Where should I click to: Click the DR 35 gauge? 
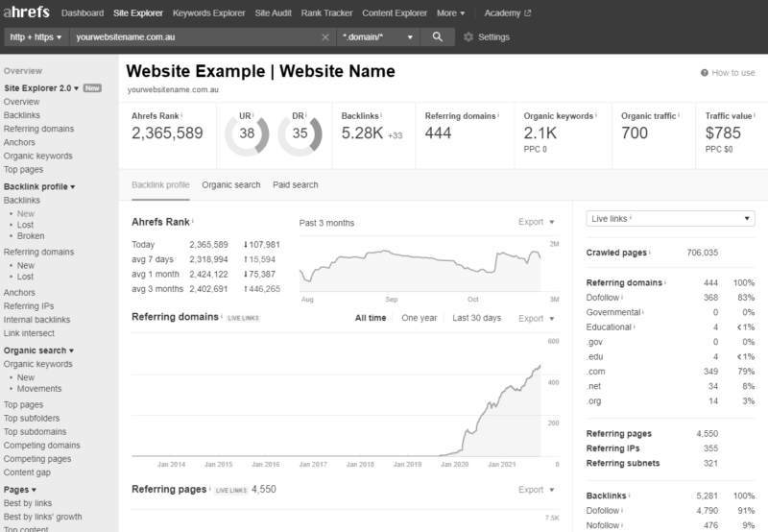click(x=300, y=133)
